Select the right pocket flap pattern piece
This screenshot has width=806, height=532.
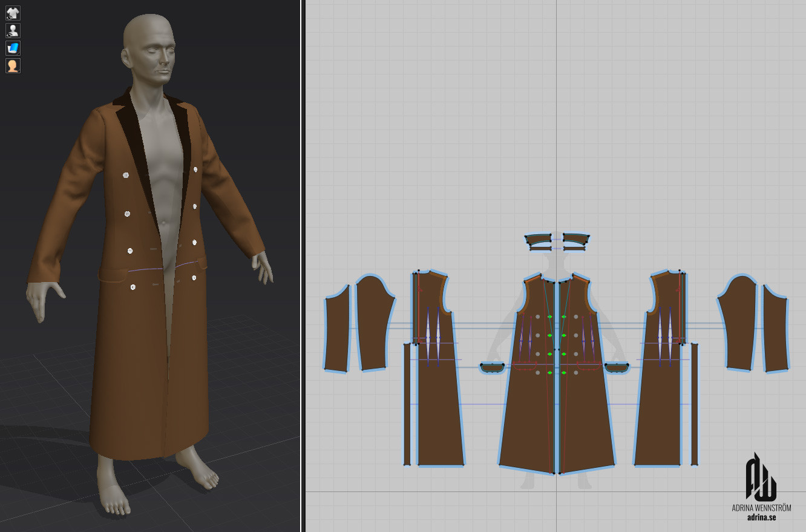(x=617, y=367)
